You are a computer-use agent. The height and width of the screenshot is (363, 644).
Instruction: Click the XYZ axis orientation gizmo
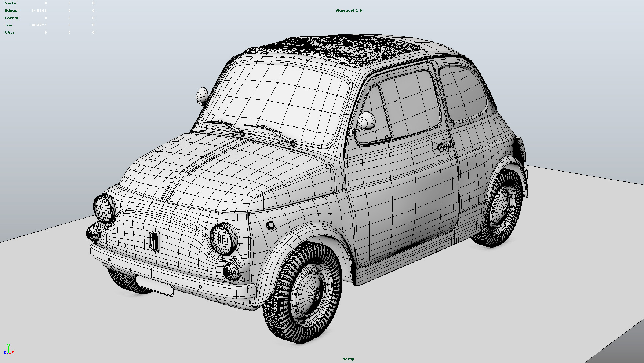pyautogui.click(x=9, y=349)
